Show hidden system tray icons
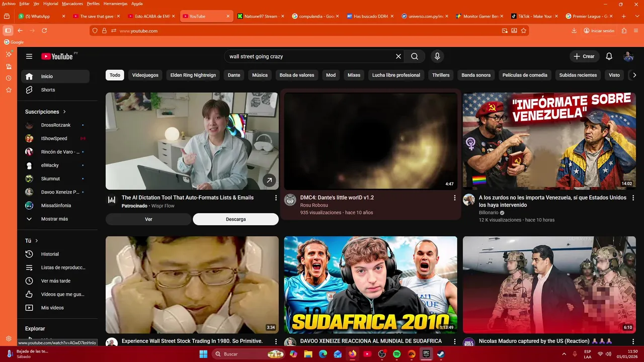644x362 pixels. click(563, 354)
